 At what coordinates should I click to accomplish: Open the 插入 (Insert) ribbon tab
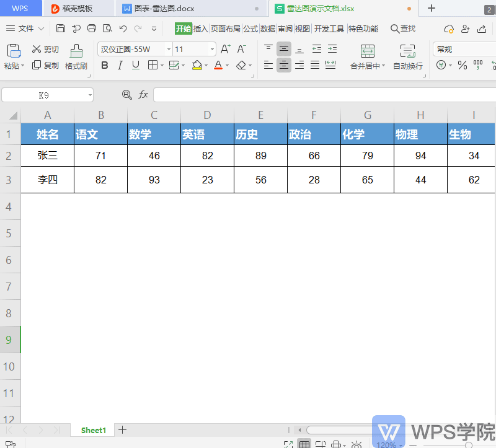click(x=201, y=29)
